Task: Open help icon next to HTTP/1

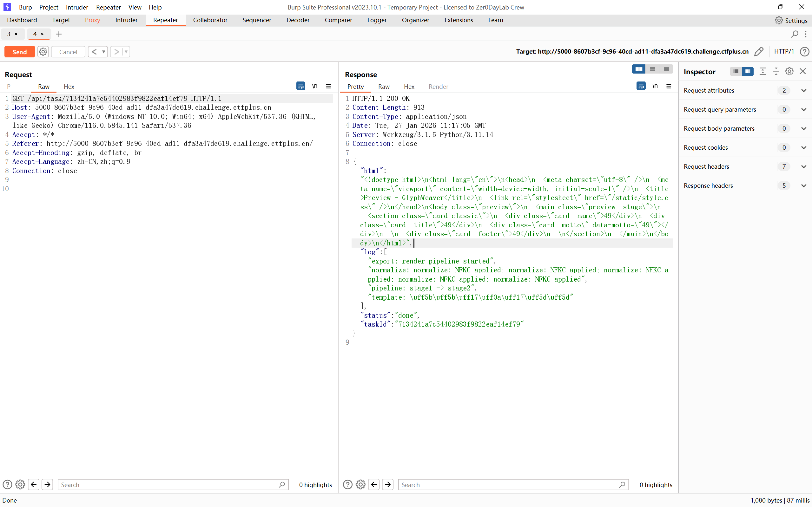Action: point(804,52)
